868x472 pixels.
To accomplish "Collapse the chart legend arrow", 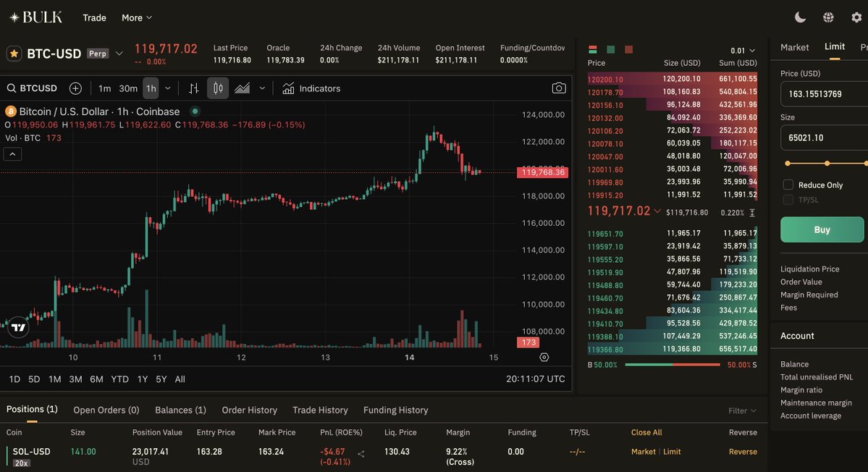I will 12,153.
